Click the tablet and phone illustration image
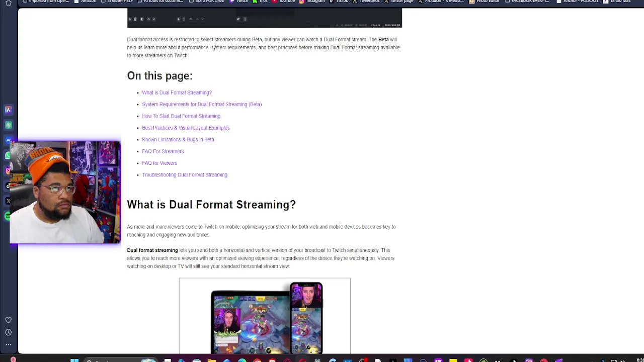This screenshot has height=362, width=644. tap(265, 316)
